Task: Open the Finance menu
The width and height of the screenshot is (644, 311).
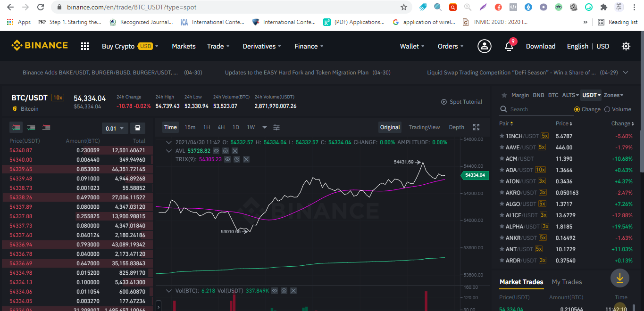Action: [x=309, y=46]
